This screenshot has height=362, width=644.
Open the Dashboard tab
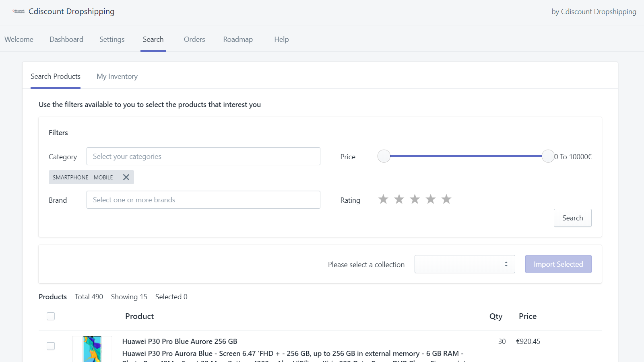66,39
